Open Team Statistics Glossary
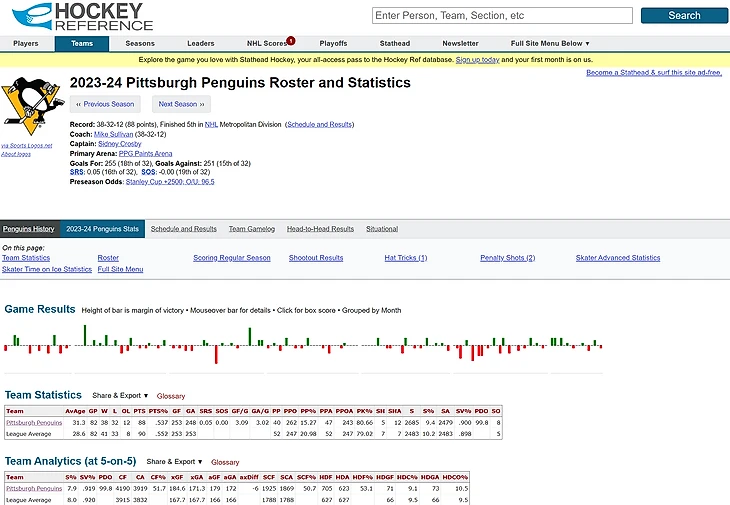 click(171, 396)
